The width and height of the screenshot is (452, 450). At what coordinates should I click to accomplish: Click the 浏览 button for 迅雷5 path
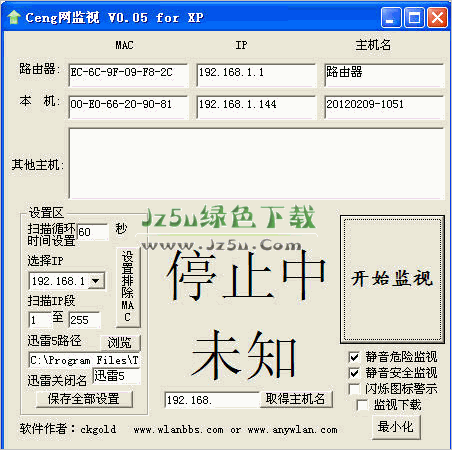click(120, 343)
